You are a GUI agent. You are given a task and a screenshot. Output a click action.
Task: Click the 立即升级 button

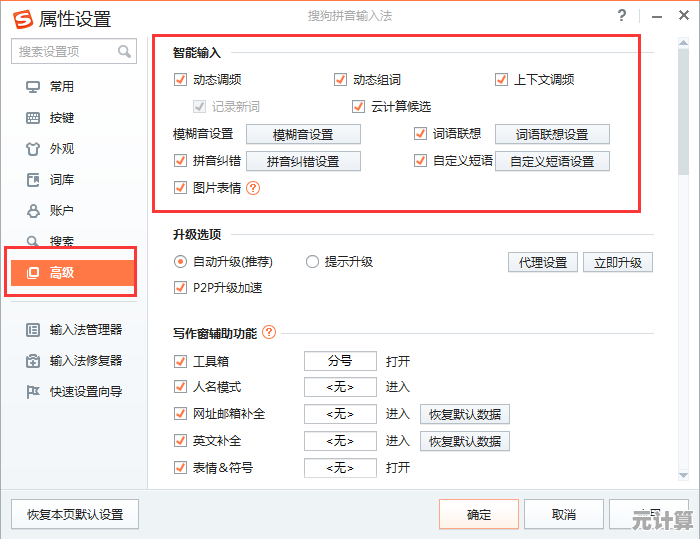618,262
